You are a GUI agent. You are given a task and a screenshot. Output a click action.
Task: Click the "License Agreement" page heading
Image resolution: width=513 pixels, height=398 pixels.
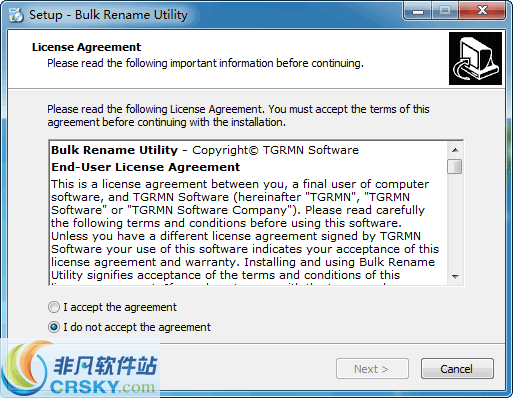click(86, 47)
